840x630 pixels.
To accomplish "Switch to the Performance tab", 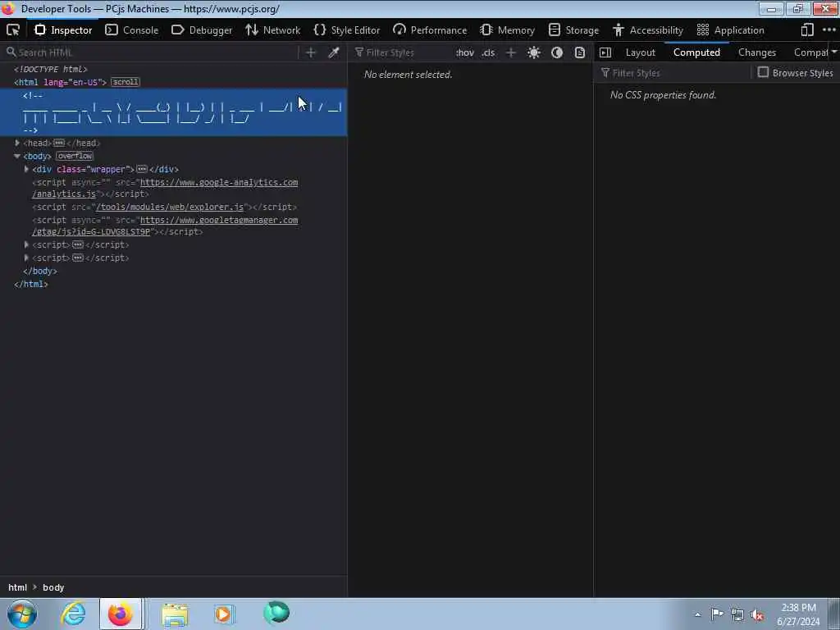I will pyautogui.click(x=430, y=30).
